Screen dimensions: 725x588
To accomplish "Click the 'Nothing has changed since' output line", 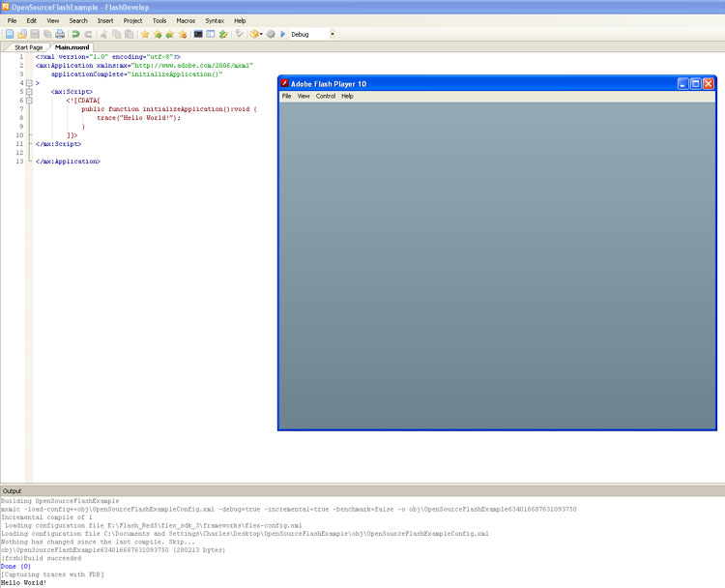I will (x=98, y=542).
